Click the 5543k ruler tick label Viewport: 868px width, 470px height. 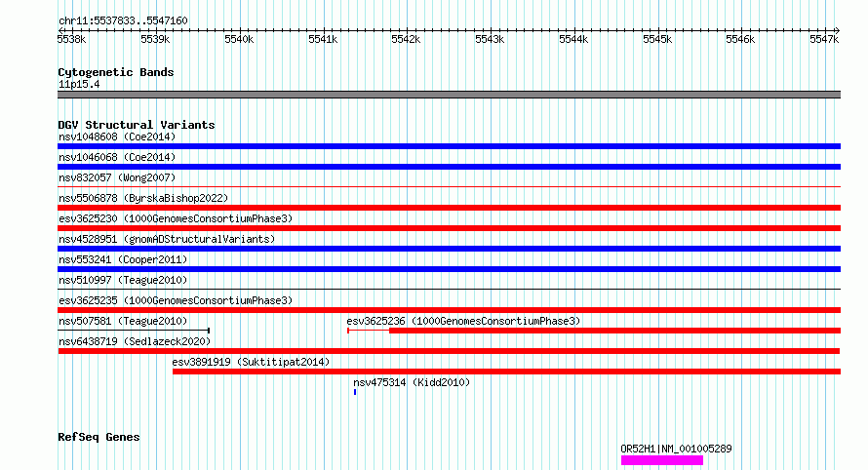(x=490, y=39)
